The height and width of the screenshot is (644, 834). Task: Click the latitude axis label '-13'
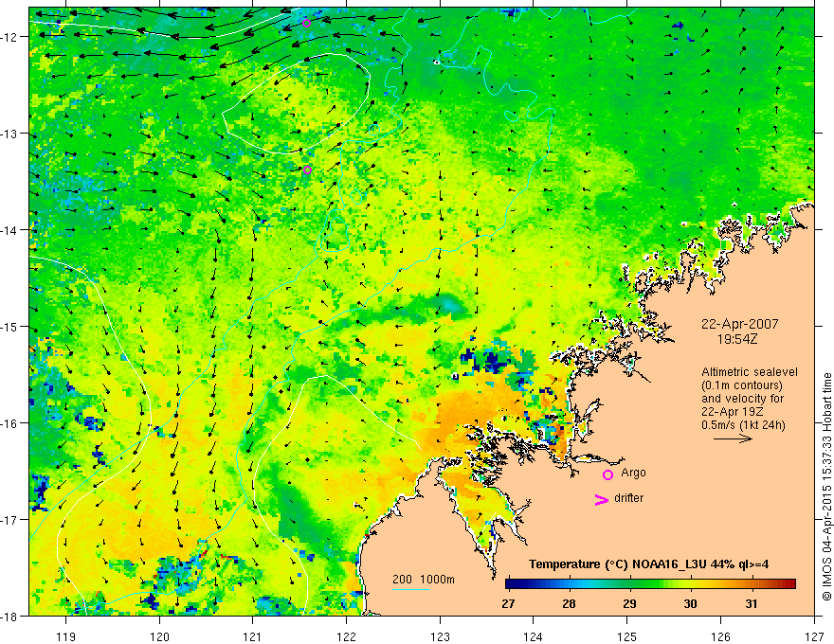(11, 134)
